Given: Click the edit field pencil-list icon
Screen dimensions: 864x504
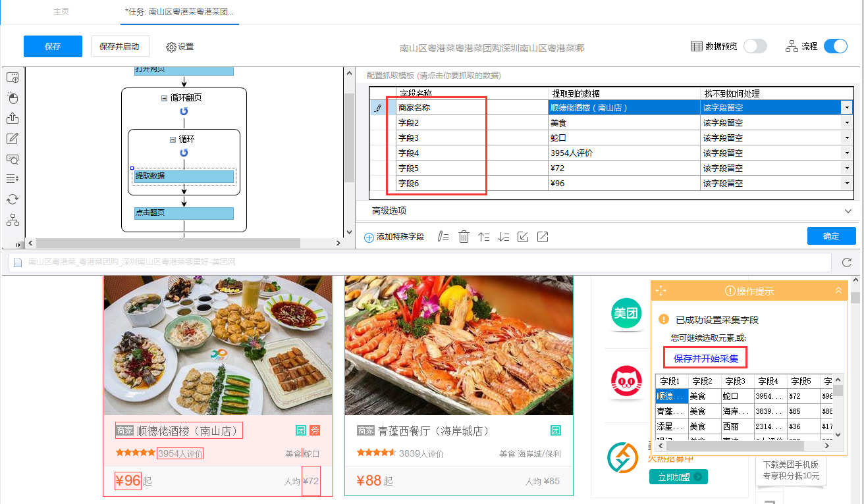Looking at the screenshot, I should tap(443, 237).
